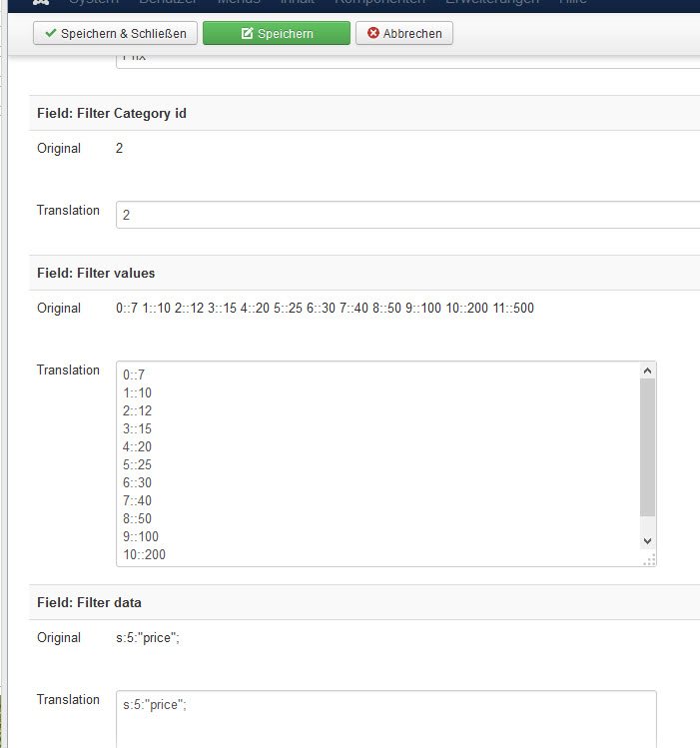Click the '7::40' line in the translation textarea
700x748 pixels.
[138, 501]
